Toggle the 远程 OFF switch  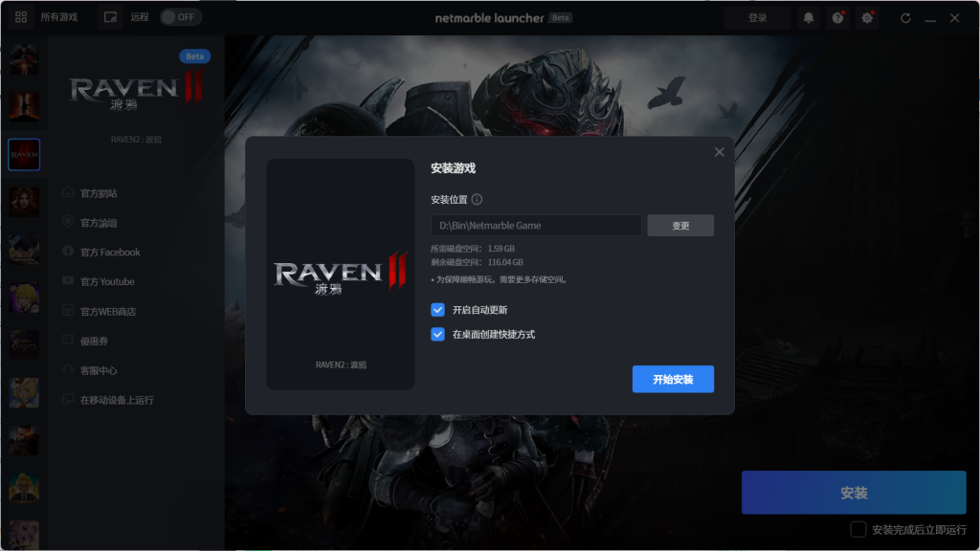point(181,17)
